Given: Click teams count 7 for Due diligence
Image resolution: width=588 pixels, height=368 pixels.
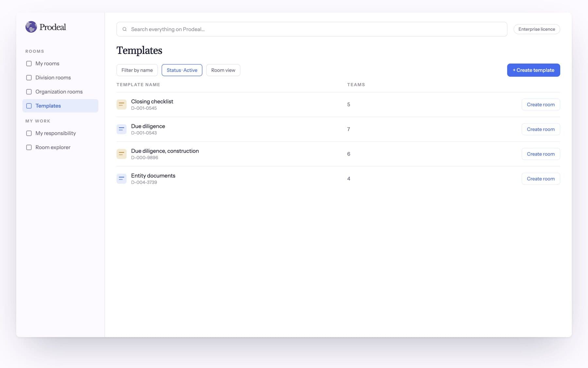Looking at the screenshot, I should [349, 129].
